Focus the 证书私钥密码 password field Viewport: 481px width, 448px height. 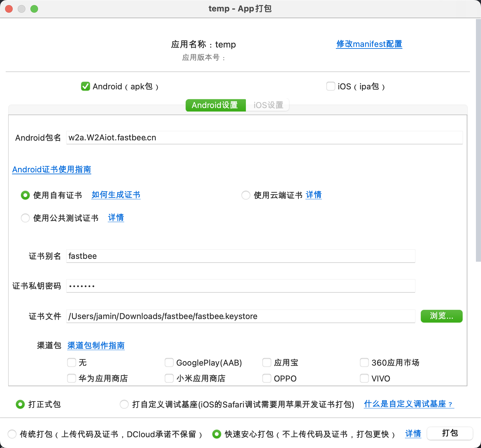pos(240,286)
